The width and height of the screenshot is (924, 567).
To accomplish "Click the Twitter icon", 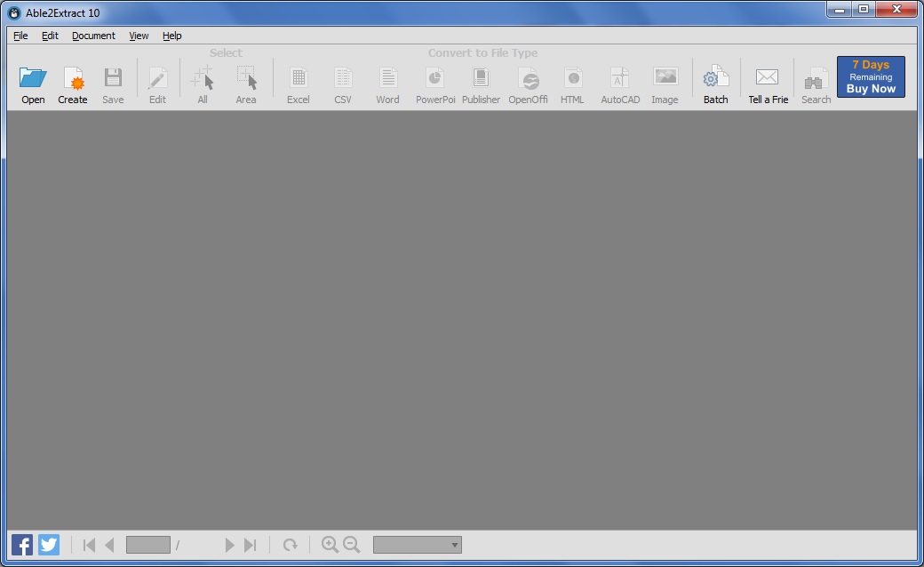I will point(48,544).
